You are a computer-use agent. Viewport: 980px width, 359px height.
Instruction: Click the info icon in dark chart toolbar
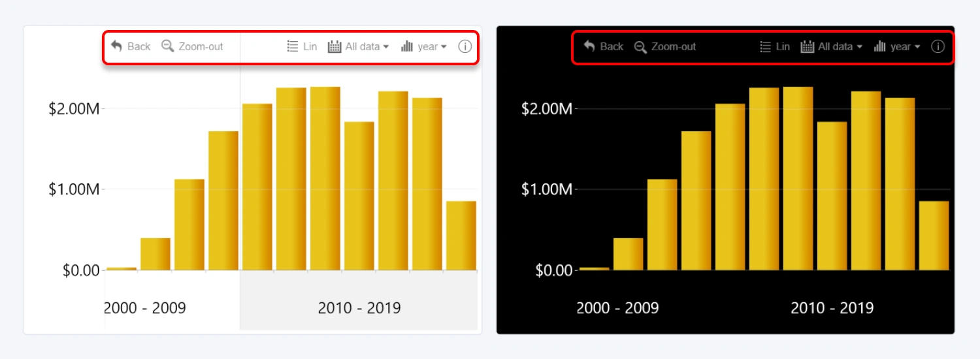point(938,46)
